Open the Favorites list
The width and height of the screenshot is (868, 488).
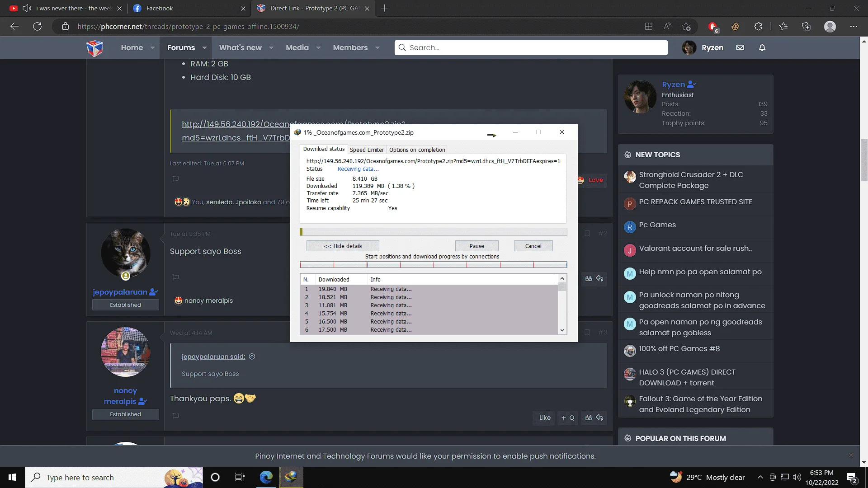click(x=783, y=26)
